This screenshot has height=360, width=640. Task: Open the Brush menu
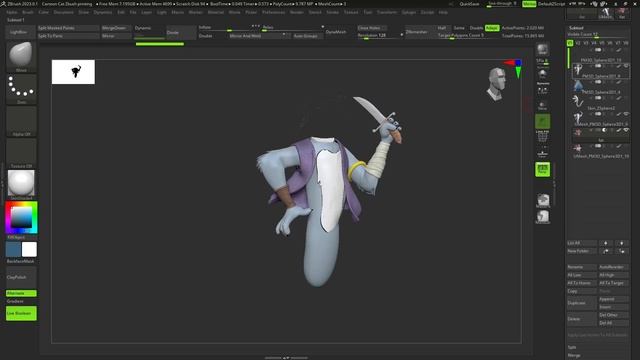(28, 12)
